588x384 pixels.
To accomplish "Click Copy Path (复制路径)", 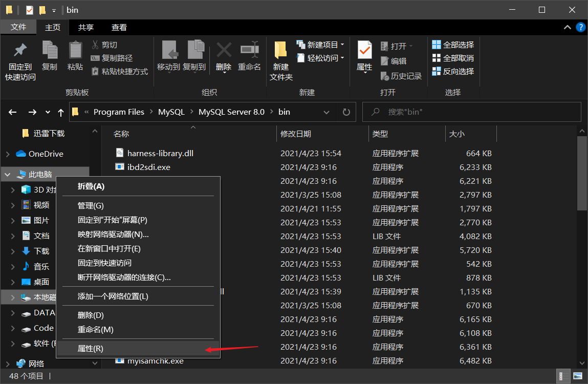I will (x=112, y=58).
